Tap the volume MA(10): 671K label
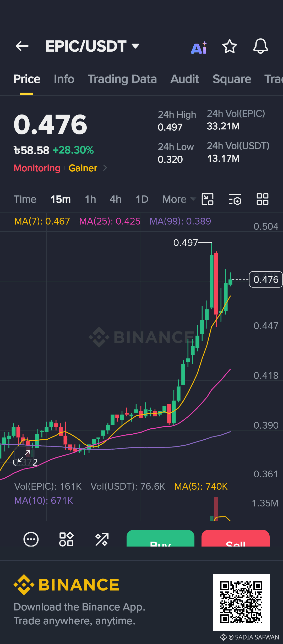Image resolution: width=283 pixels, height=644 pixels. (44, 501)
